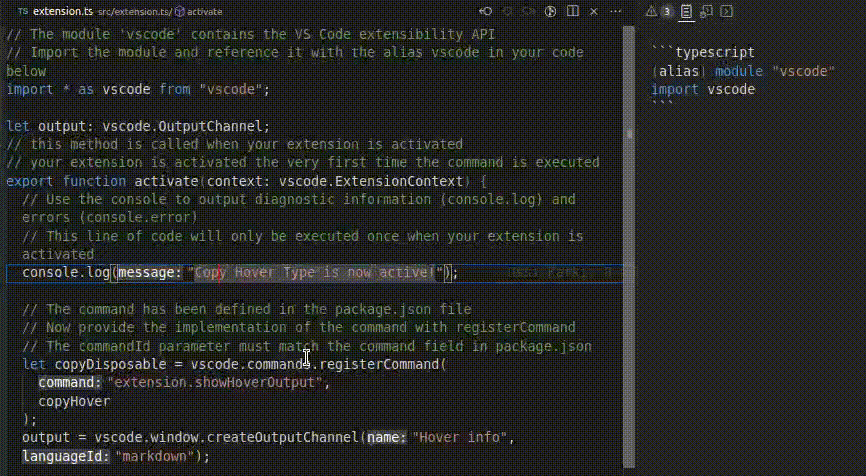The width and height of the screenshot is (866, 476).
Task: Click ExtensionContext type in the code
Action: point(398,181)
